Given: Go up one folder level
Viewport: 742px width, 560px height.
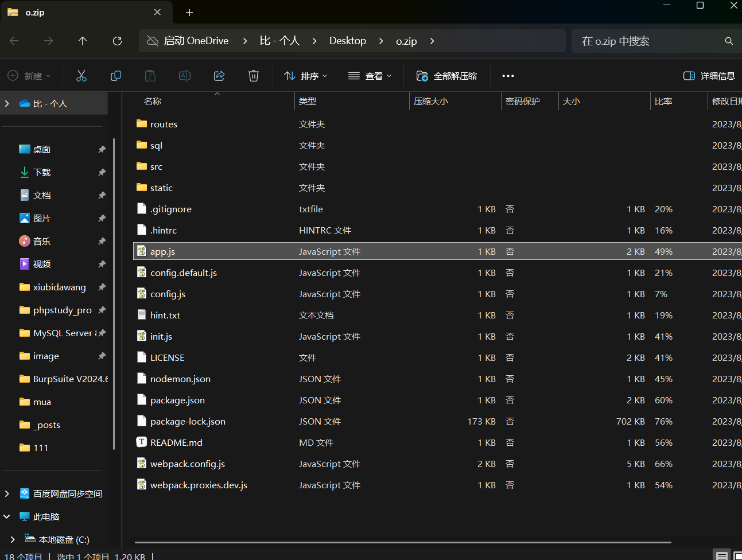Looking at the screenshot, I should tap(83, 41).
